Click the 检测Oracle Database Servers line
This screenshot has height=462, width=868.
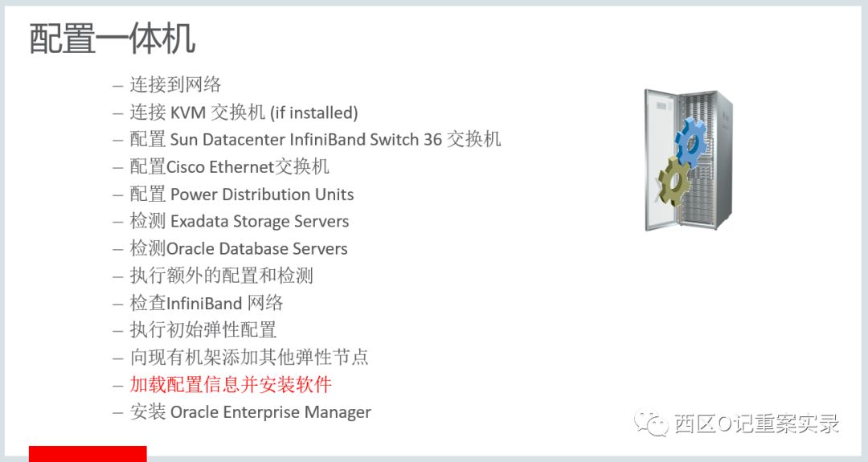pos(239,248)
